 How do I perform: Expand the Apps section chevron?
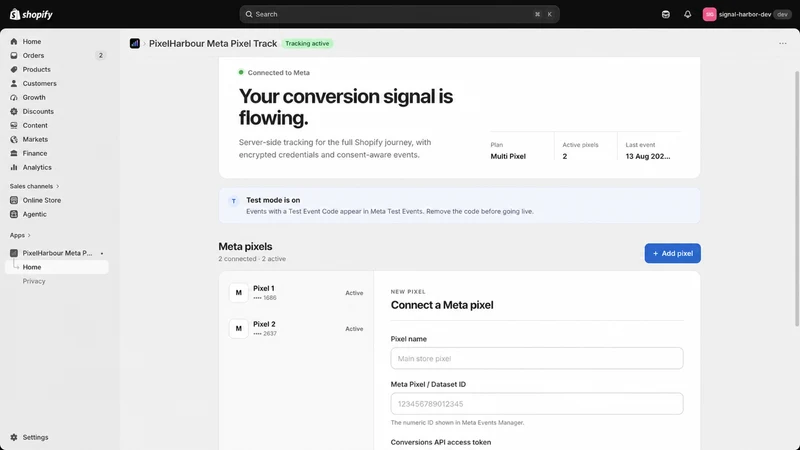click(x=29, y=235)
